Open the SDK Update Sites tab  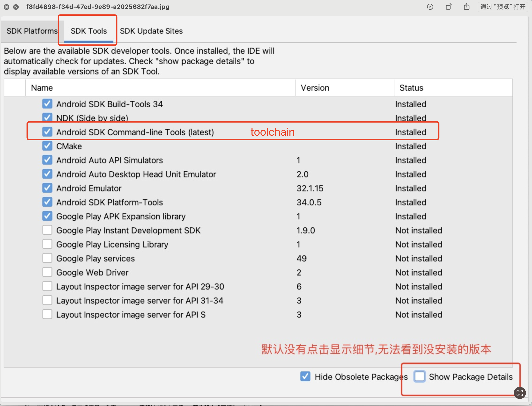click(x=151, y=31)
